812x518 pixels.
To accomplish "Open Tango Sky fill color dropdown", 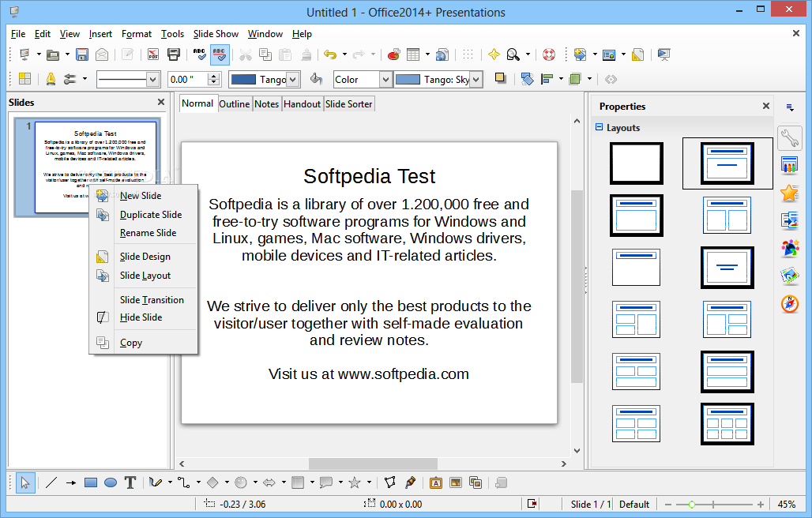I will 476,79.
